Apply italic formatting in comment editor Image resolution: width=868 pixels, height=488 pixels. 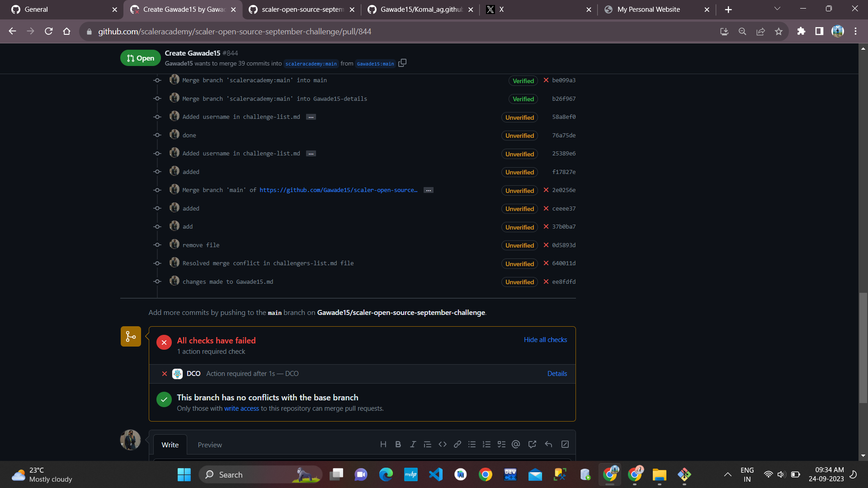pos(413,444)
